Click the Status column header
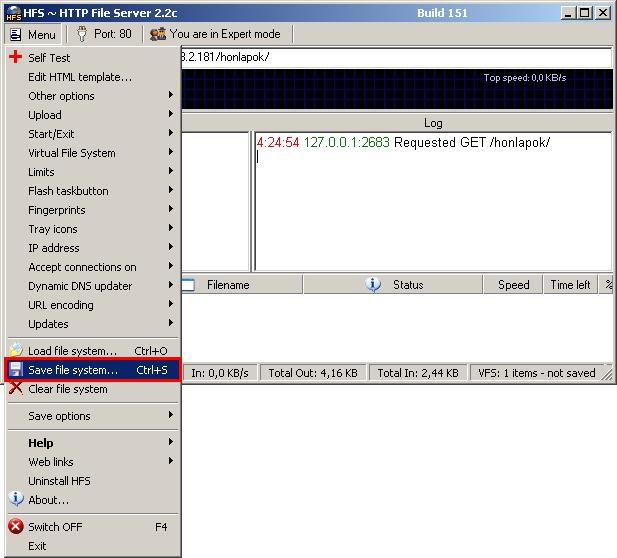Image resolution: width=617 pixels, height=558 pixels. [393, 285]
